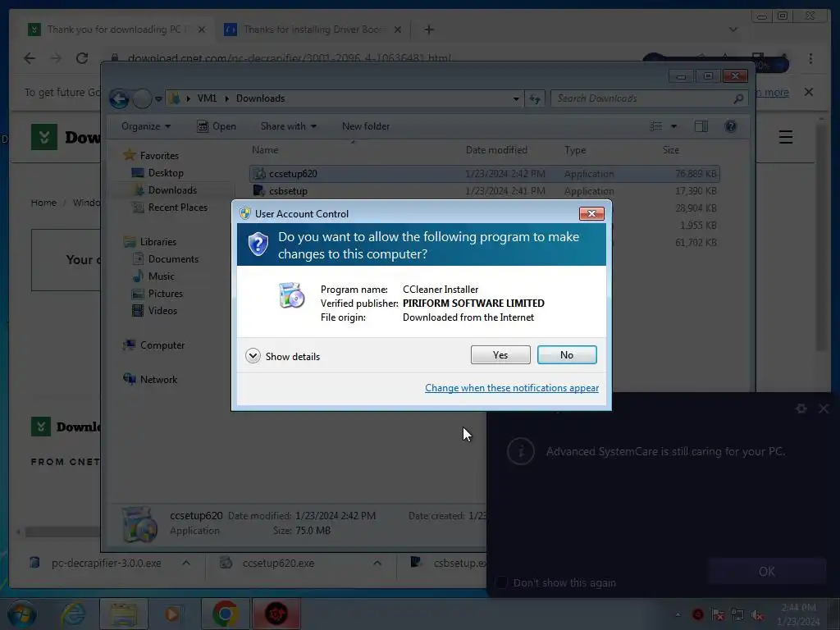Image resolution: width=840 pixels, height=630 pixels.
Task: Open Advanced SystemCare notification settings gear
Action: pyautogui.click(x=801, y=409)
